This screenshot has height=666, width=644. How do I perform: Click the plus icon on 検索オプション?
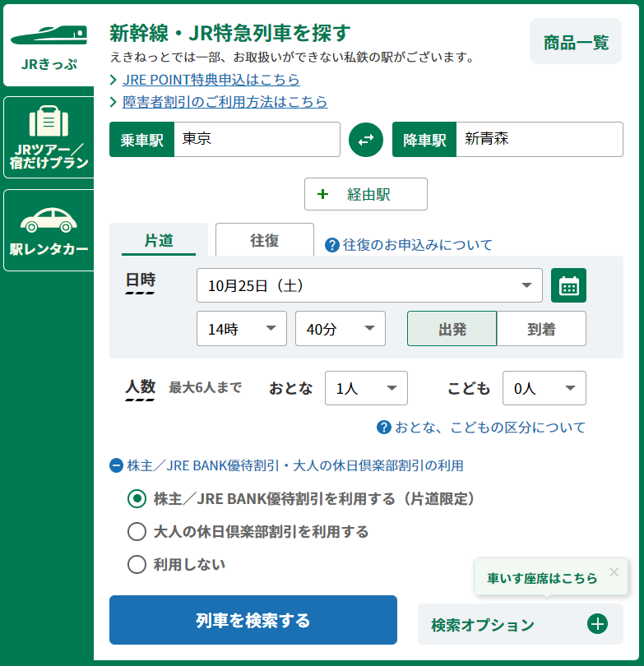point(598,624)
